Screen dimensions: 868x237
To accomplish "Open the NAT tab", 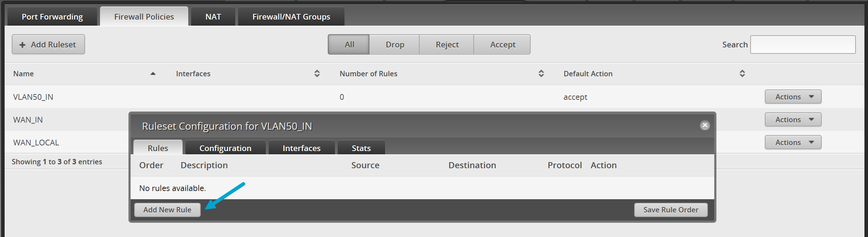I will tap(213, 17).
